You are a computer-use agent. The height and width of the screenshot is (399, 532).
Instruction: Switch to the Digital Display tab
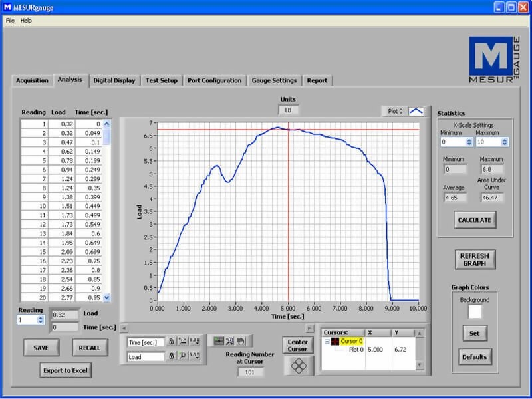coord(114,80)
